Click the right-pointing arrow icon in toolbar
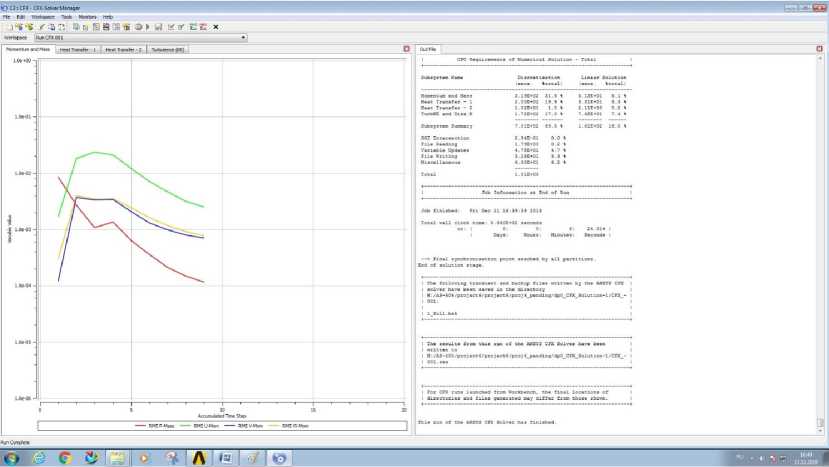The image size is (829, 467). click(x=148, y=27)
